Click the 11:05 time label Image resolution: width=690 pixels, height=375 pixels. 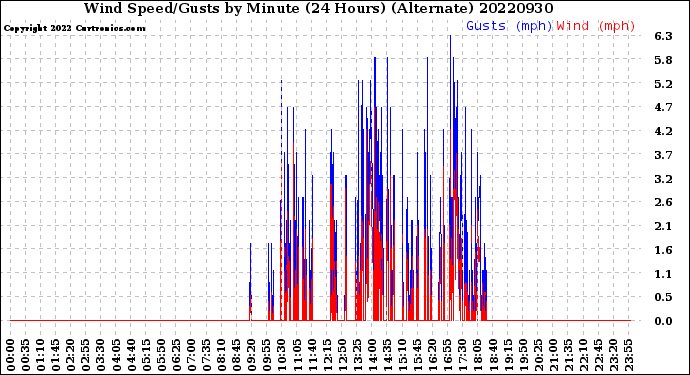click(297, 355)
